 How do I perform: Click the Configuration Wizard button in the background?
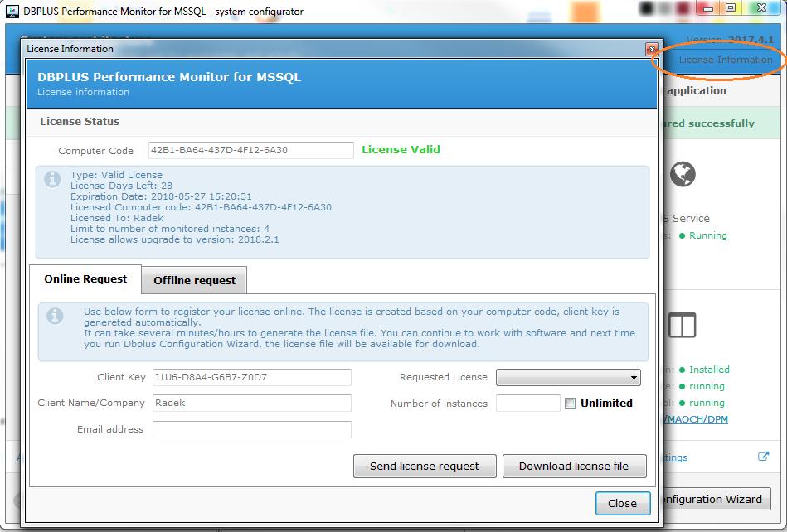coord(717,500)
